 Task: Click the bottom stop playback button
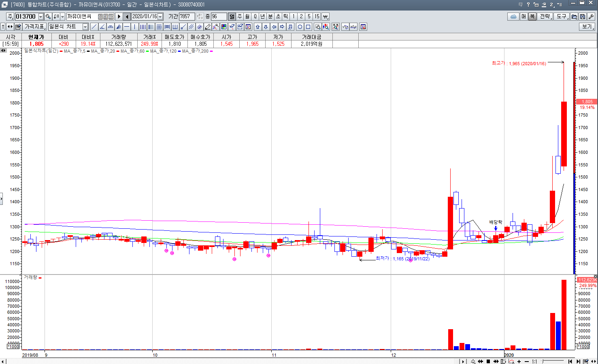tap(488, 361)
